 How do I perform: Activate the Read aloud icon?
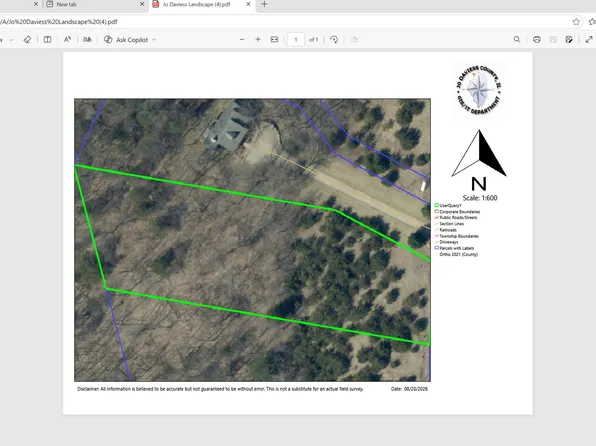67,40
